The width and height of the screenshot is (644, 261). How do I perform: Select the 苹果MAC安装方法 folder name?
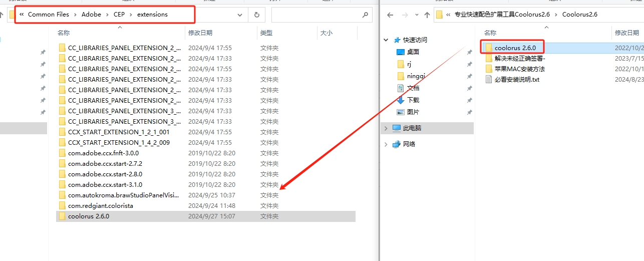click(519, 69)
